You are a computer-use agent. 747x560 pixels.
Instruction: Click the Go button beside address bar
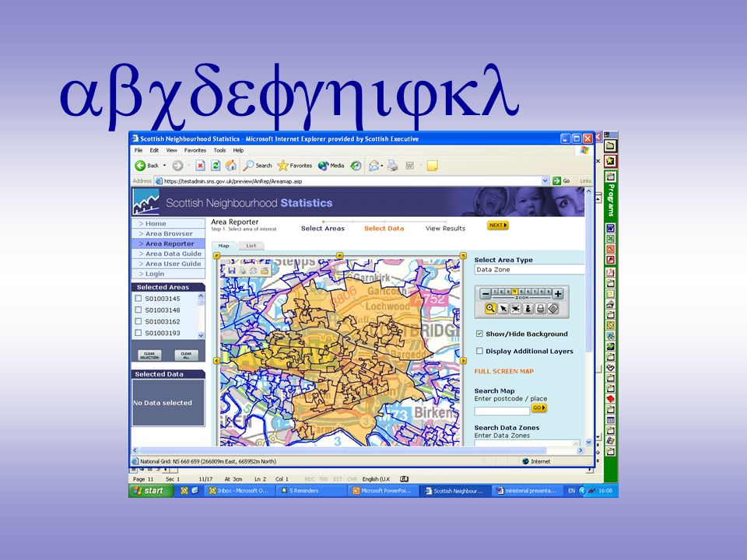tap(562, 181)
